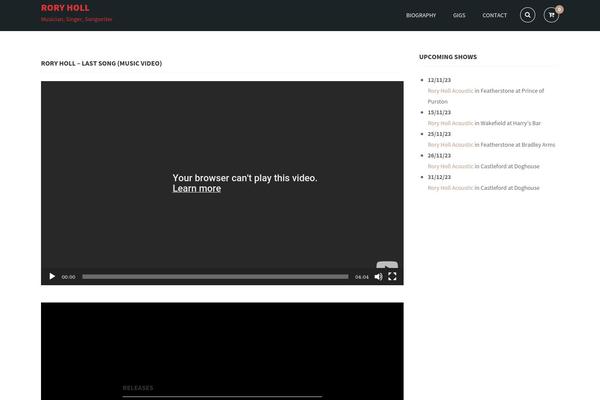Click the Musician, Singer, Songwriter tagline
The width and height of the screenshot is (600, 400).
pyautogui.click(x=77, y=19)
